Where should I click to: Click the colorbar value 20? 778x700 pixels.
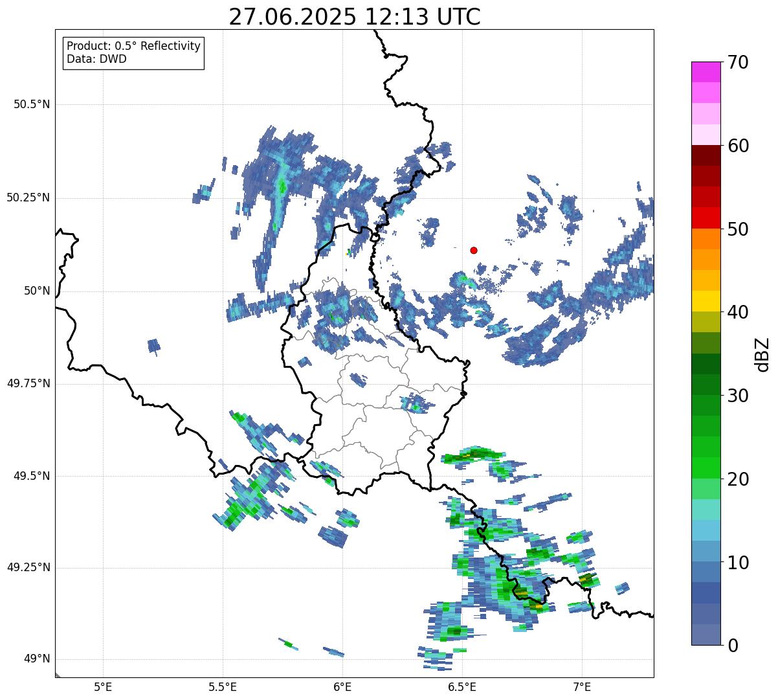tap(738, 479)
